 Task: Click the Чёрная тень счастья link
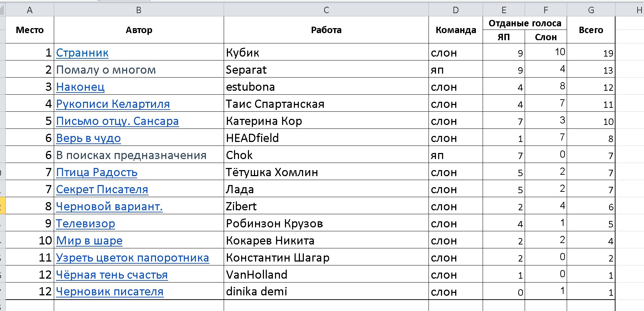coord(112,275)
